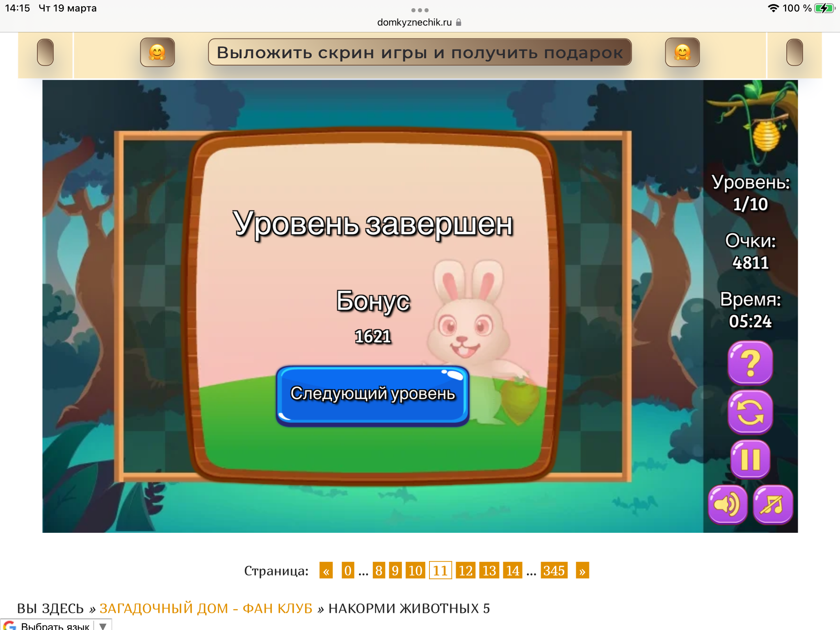Open the ЗАГАДОЧНЫЙ ДОМ - ФАН КЛУБ breadcrumb
840x630 pixels.
[x=206, y=608]
